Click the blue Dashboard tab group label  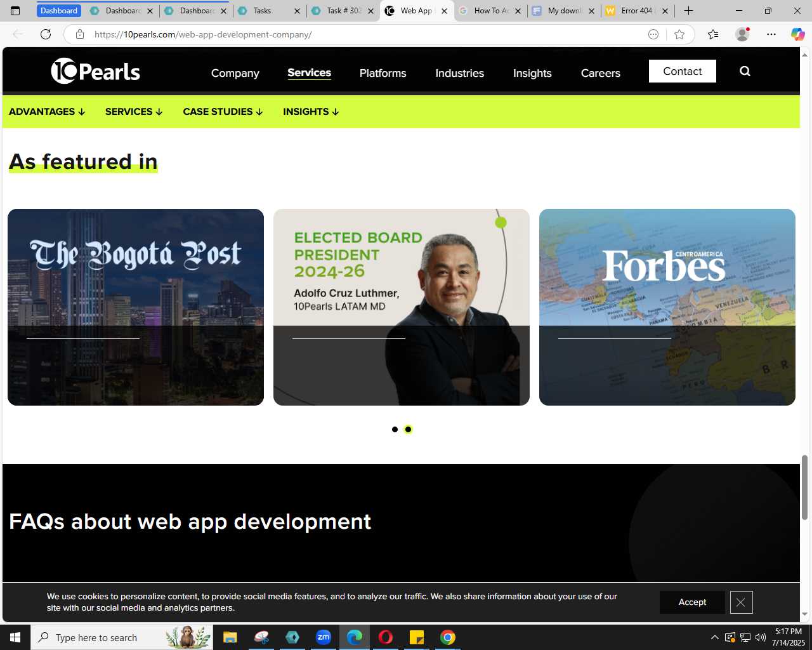point(59,11)
